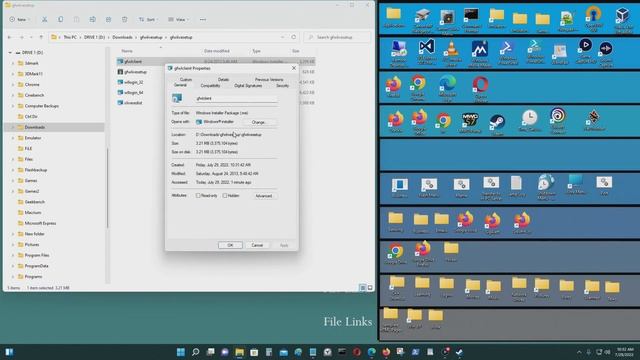Image resolution: width=640 pixels, height=360 pixels.
Task: Go back in Explorer navigation
Action: coord(10,37)
